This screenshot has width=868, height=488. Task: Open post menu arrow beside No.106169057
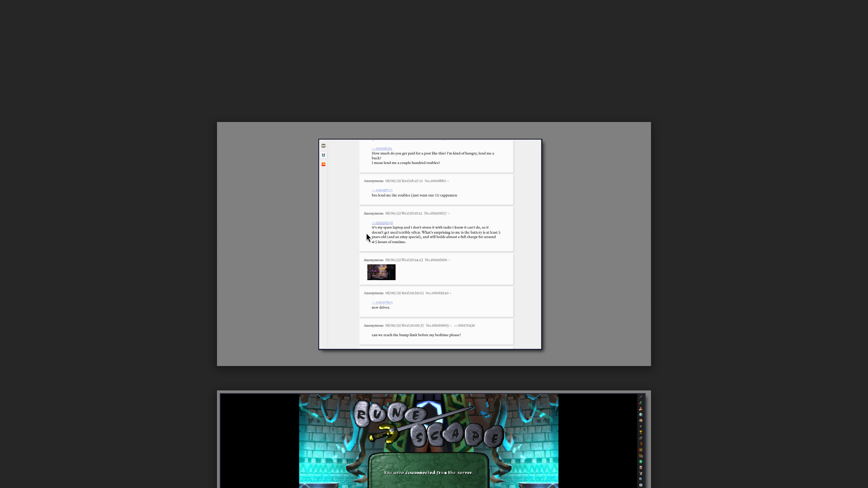click(x=449, y=214)
